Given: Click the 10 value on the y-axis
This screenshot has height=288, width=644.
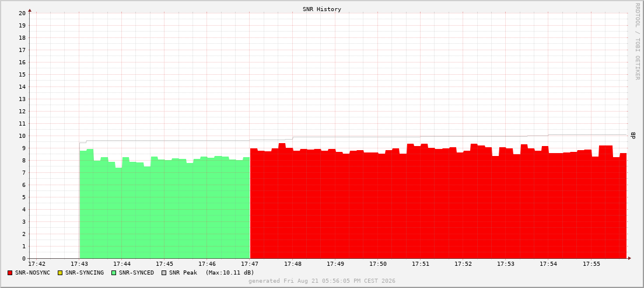Looking at the screenshot, I should (x=23, y=136).
